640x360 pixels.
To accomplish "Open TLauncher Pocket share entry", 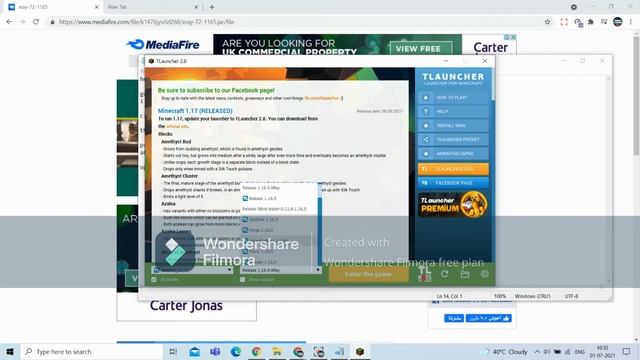I will click(453, 140).
